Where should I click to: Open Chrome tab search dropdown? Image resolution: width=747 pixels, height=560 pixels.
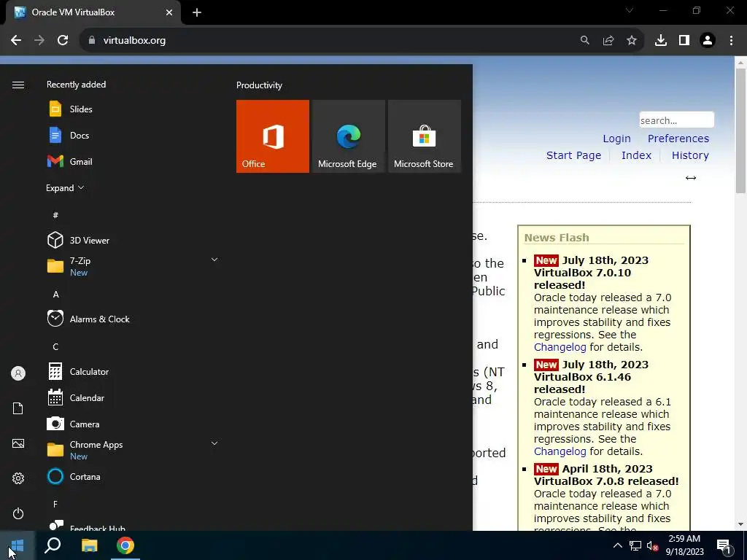[630, 10]
